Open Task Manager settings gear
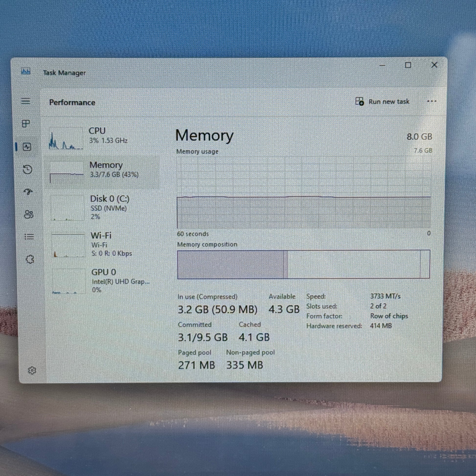476x476 pixels. coord(32,370)
